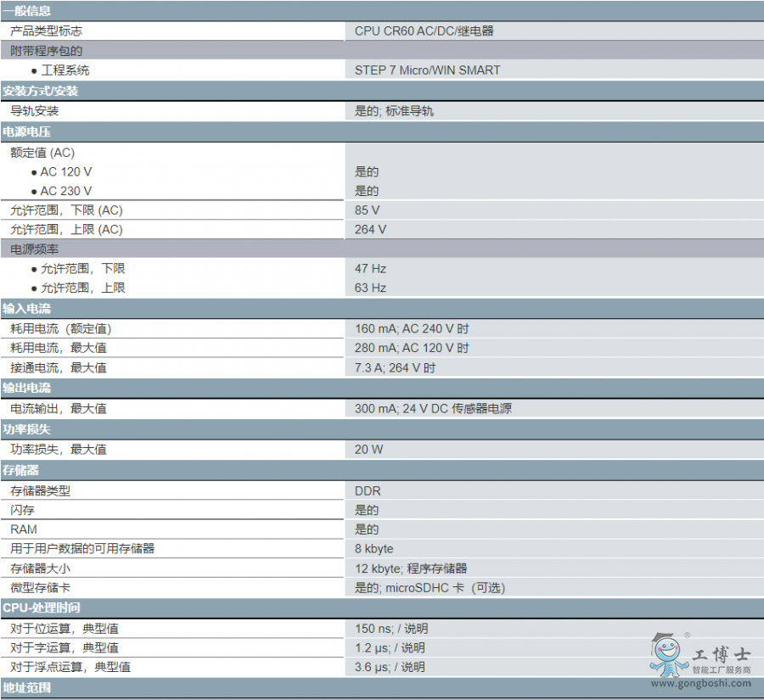This screenshot has height=700, width=764.
Task: Click the value '280 mA; AC 120 V 时'
Action: (x=412, y=348)
